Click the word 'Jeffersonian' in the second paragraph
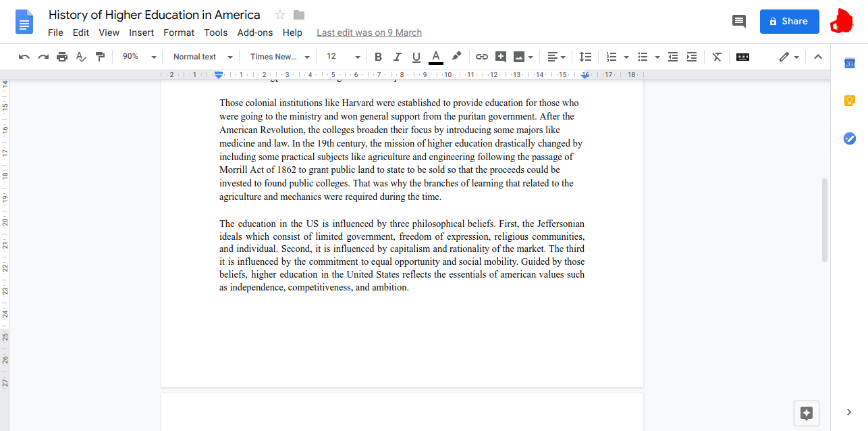Image resolution: width=868 pixels, height=431 pixels. point(561,224)
